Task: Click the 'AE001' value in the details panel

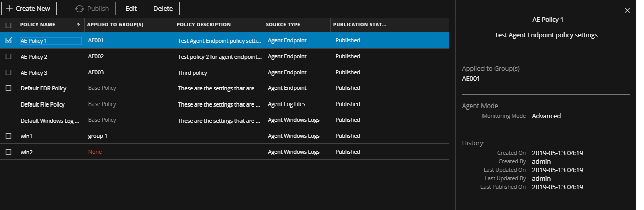Action: (x=471, y=78)
